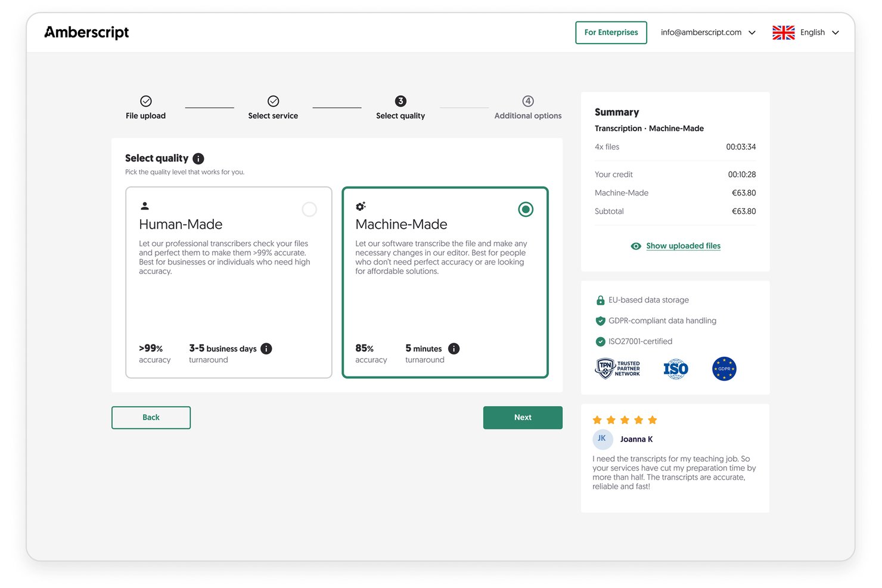Screen dimensions: 882x588
Task: Click the Joanna K review text
Action: 674,473
